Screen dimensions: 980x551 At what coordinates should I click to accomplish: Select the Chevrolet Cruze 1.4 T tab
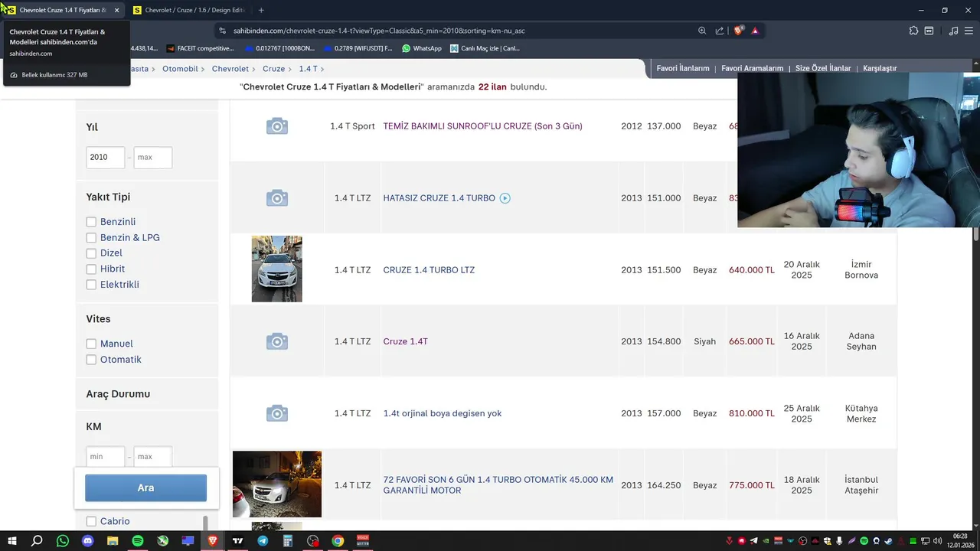(63, 10)
